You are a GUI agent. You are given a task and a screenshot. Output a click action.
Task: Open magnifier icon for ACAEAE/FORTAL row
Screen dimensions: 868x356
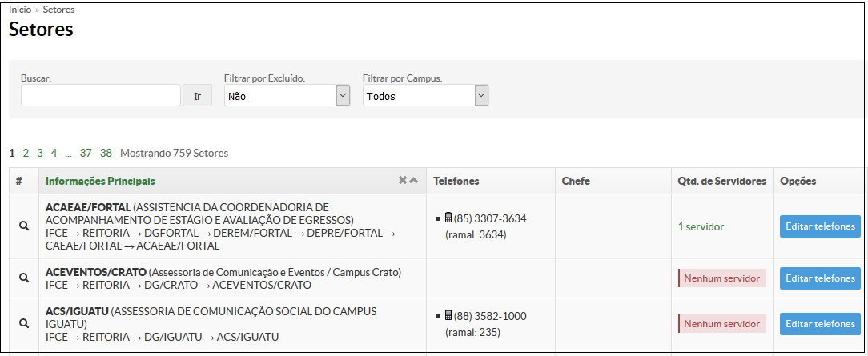24,226
